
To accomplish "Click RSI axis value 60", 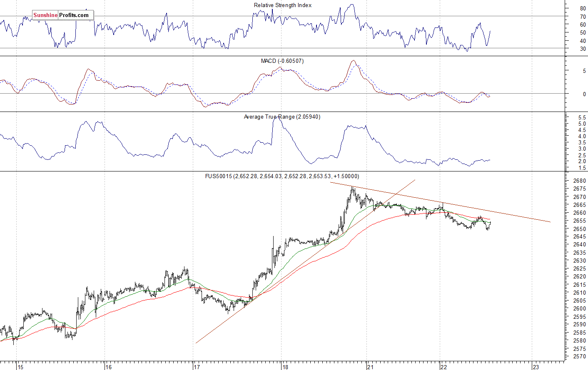I will pos(583,25).
